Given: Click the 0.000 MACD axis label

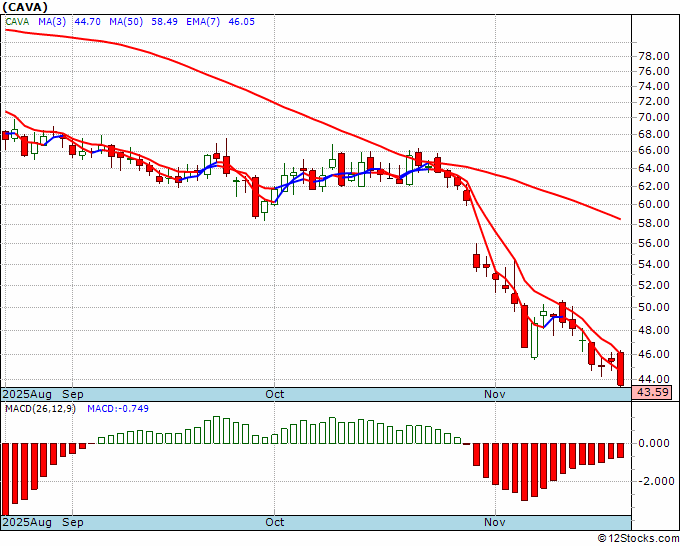Looking at the screenshot, I should pyautogui.click(x=656, y=444).
